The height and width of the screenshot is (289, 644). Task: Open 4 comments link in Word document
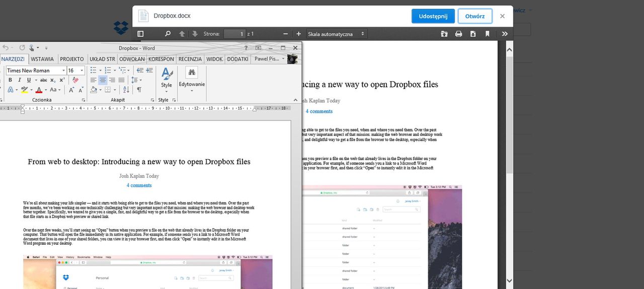click(139, 185)
